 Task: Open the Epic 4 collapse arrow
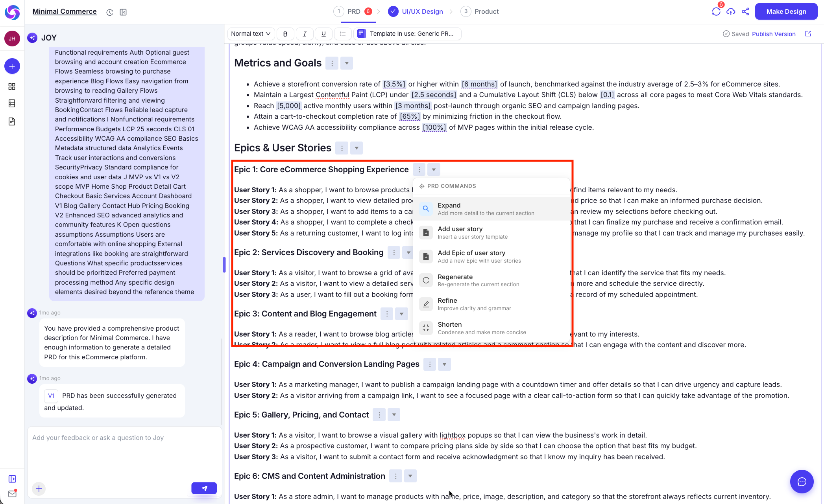pos(444,364)
